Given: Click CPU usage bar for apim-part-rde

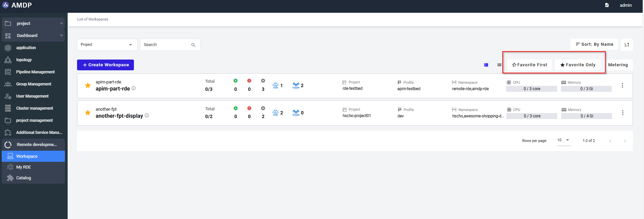Looking at the screenshot, I should pyautogui.click(x=532, y=89).
